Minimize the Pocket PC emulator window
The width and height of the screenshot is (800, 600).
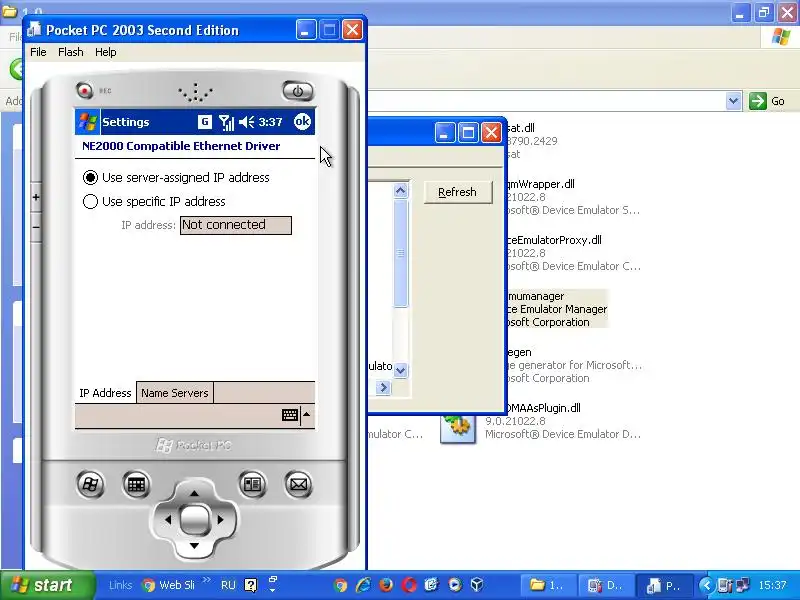point(305,30)
